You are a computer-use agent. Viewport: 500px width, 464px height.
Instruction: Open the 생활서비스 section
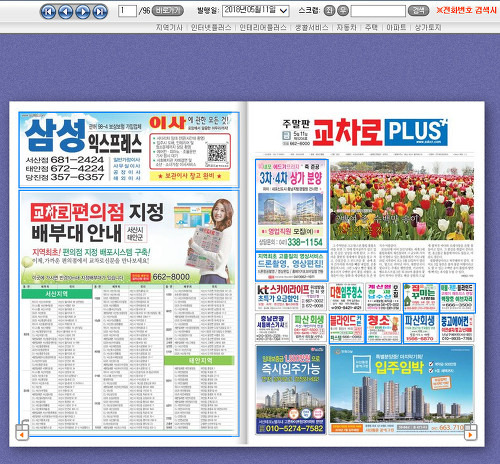[312, 27]
